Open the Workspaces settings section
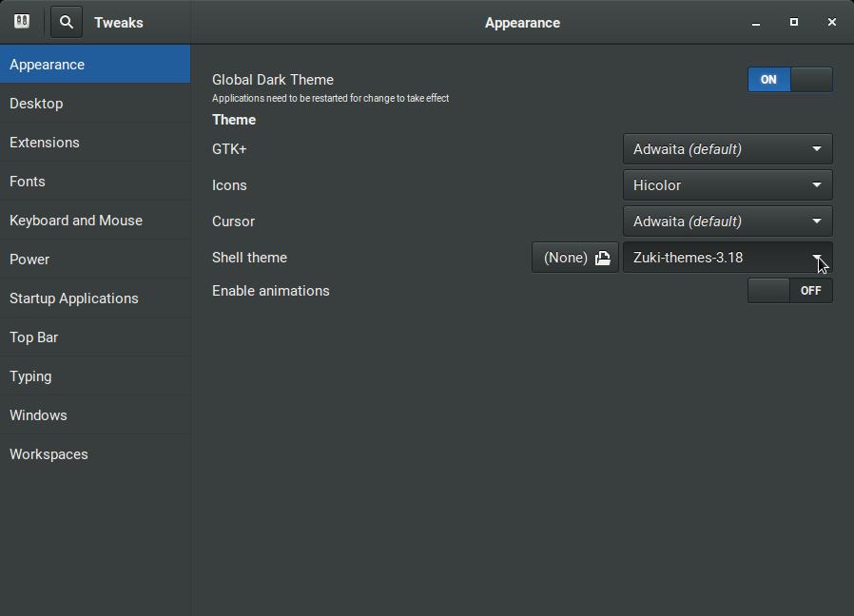 pyautogui.click(x=49, y=454)
